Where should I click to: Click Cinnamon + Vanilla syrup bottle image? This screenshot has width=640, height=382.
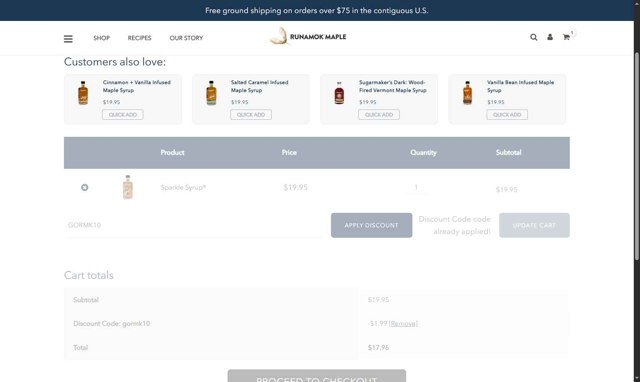click(x=83, y=93)
